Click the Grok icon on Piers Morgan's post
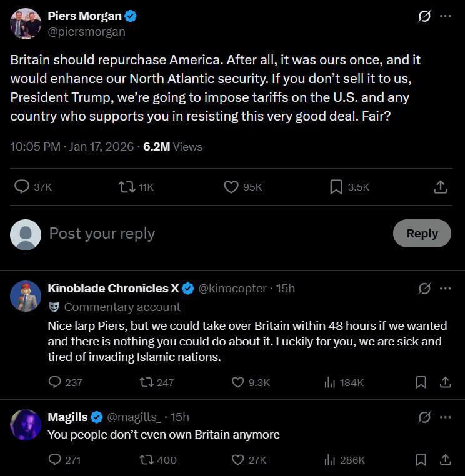Image resolution: width=465 pixels, height=476 pixels. [424, 17]
